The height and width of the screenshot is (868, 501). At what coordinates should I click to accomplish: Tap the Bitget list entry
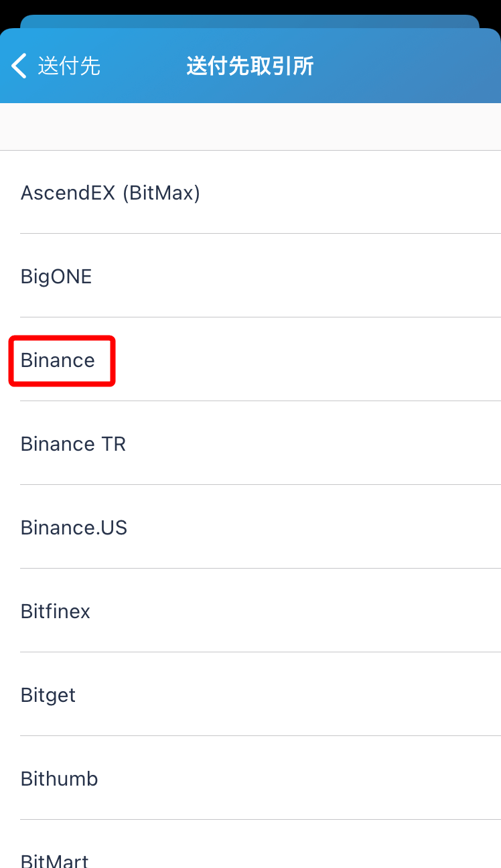[x=48, y=695]
